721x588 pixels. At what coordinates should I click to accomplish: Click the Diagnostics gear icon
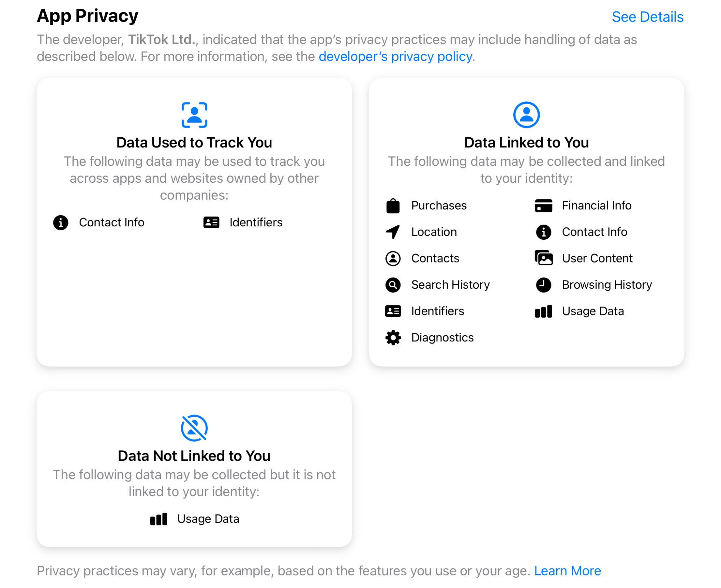[393, 338]
